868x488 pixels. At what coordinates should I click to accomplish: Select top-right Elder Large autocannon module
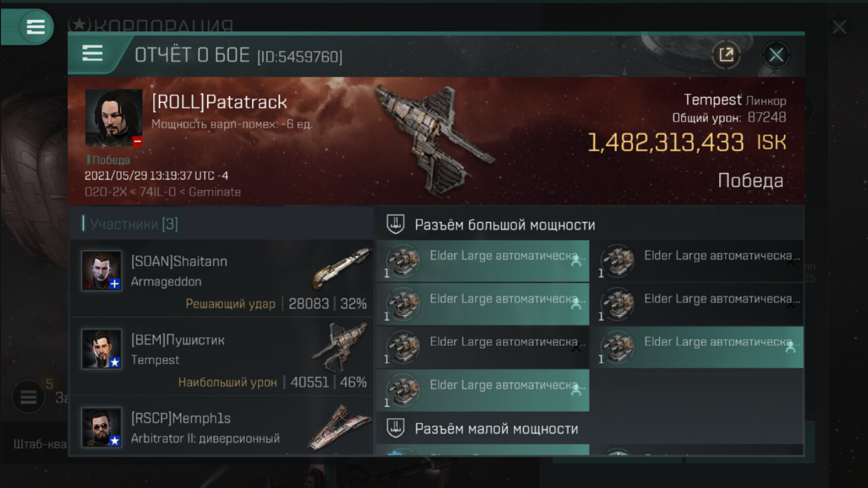pyautogui.click(x=697, y=261)
